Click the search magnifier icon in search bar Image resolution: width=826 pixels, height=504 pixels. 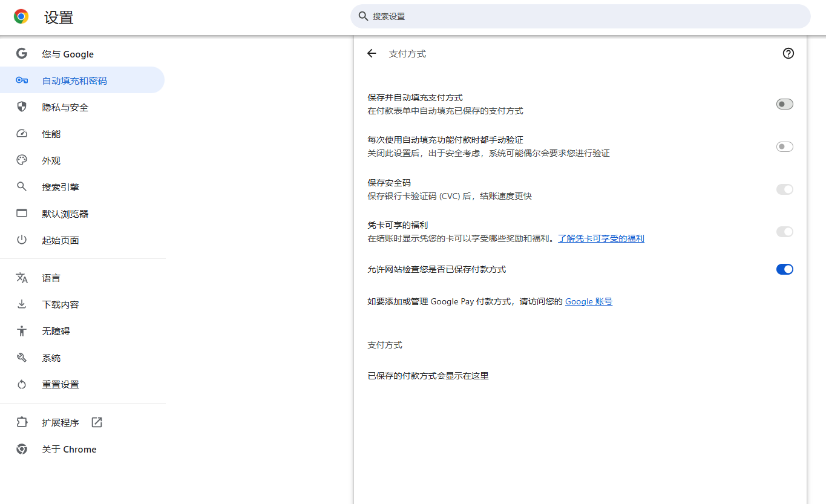click(364, 16)
